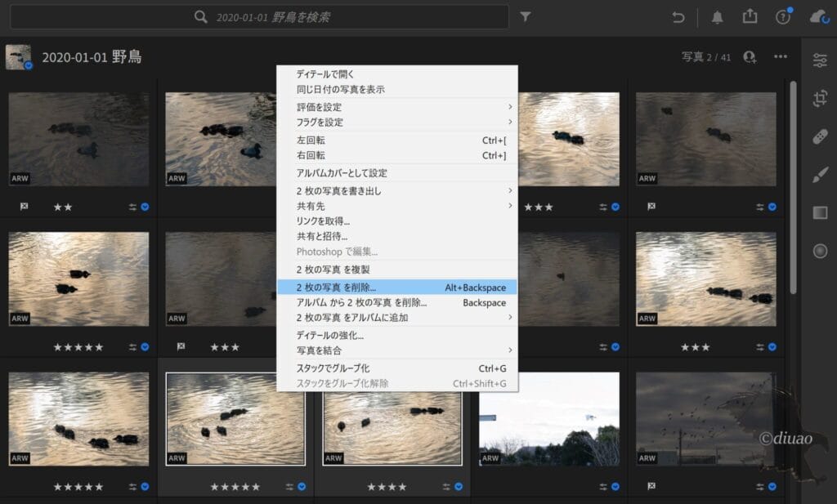
Task: Select 左回転 menu entry
Action: click(x=398, y=140)
